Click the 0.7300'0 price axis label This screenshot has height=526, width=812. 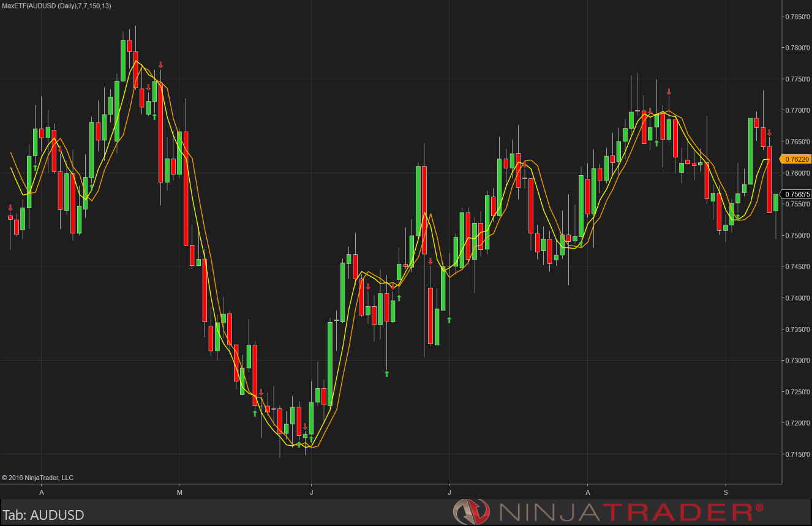(x=797, y=360)
